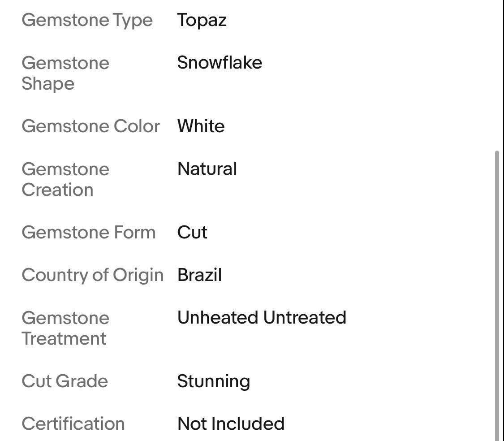Click the Country of Origin label
The width and height of the screenshot is (504, 441).
(92, 275)
